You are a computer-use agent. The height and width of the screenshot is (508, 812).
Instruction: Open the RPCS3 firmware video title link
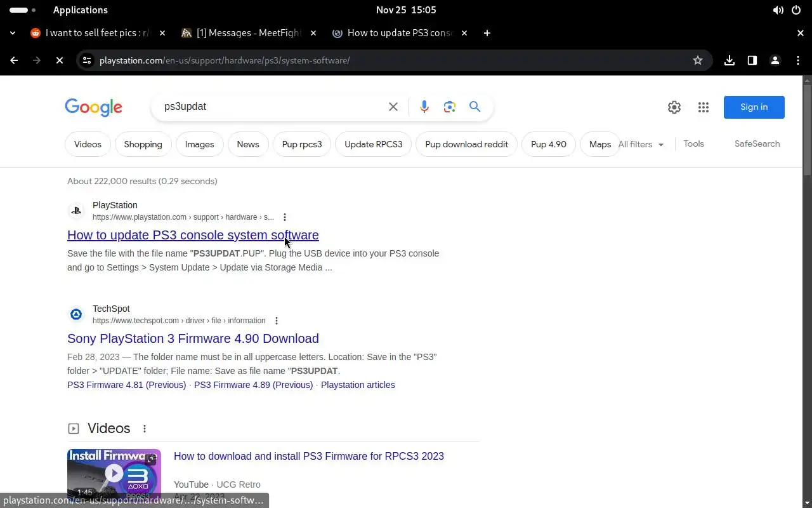click(x=309, y=456)
